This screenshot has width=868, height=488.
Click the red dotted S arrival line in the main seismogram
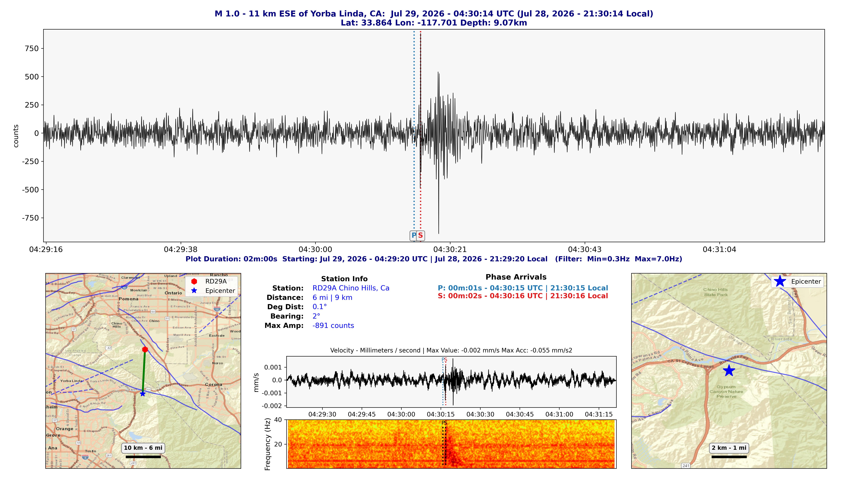pyautogui.click(x=421, y=131)
